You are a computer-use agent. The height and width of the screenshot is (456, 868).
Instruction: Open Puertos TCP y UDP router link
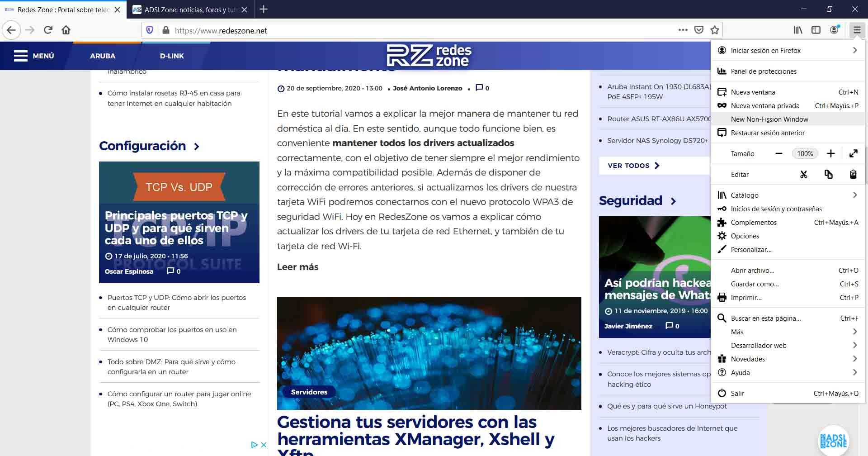177,302
